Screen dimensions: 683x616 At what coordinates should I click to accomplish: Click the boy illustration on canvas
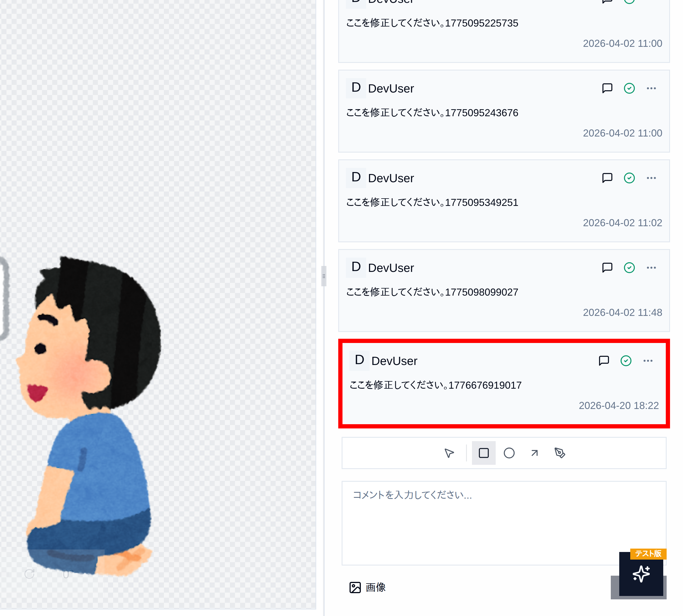point(89,416)
